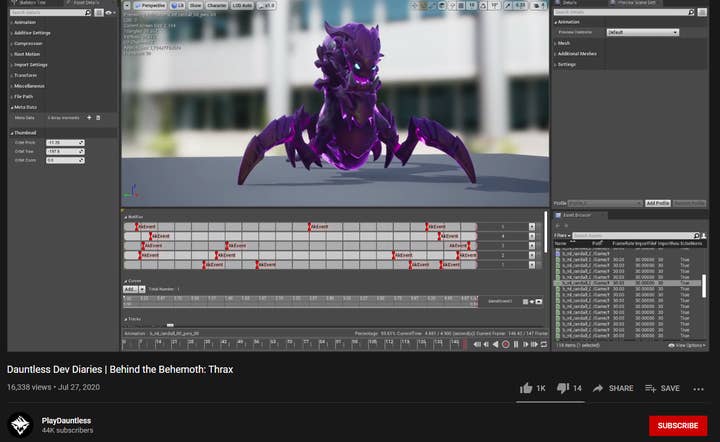Collapse the Meta Data section

tap(23, 107)
